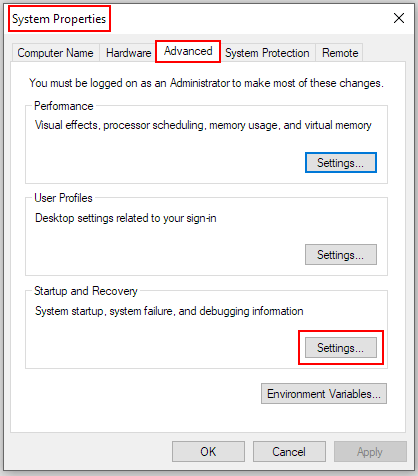Open the Remote tab

pyautogui.click(x=340, y=53)
